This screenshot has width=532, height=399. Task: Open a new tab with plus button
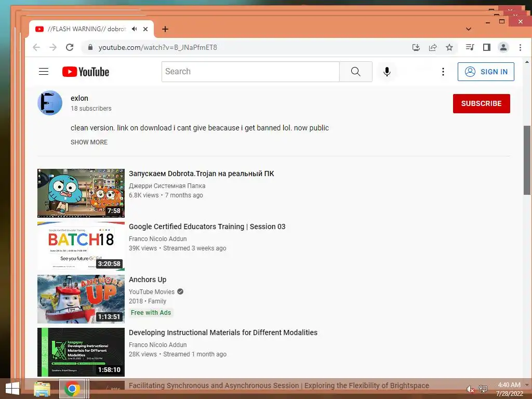(x=165, y=29)
